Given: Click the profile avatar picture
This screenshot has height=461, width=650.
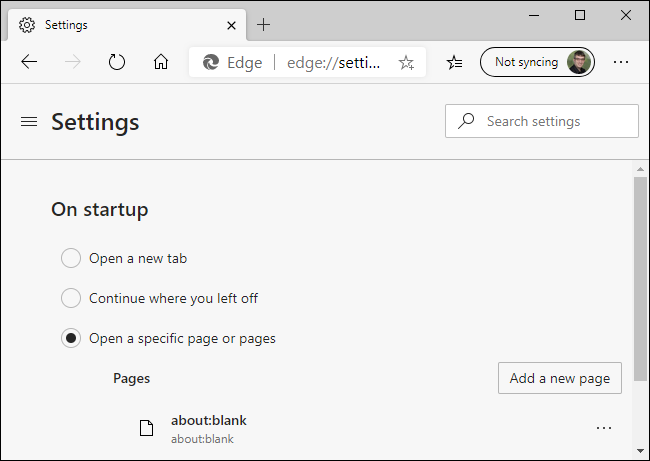Looking at the screenshot, I should (578, 62).
